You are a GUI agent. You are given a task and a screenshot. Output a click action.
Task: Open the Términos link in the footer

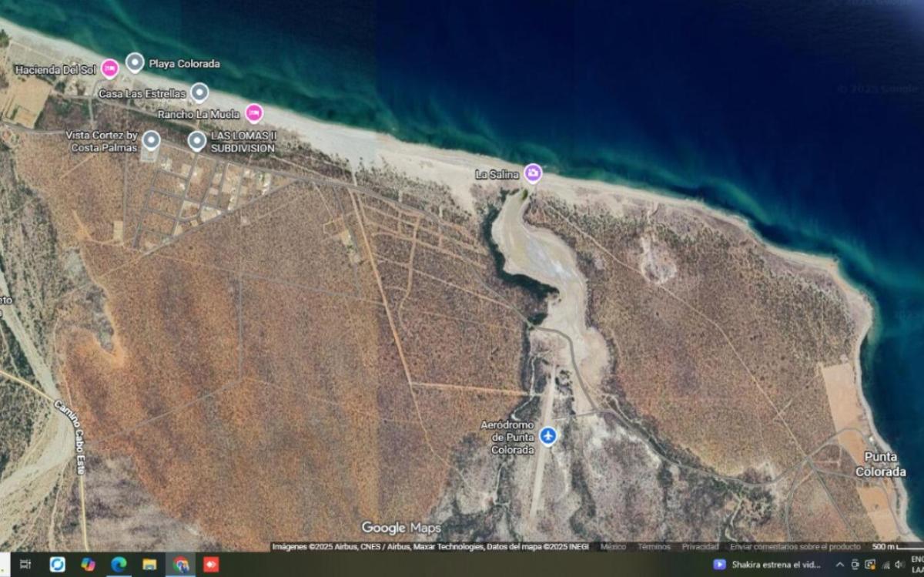tap(654, 546)
